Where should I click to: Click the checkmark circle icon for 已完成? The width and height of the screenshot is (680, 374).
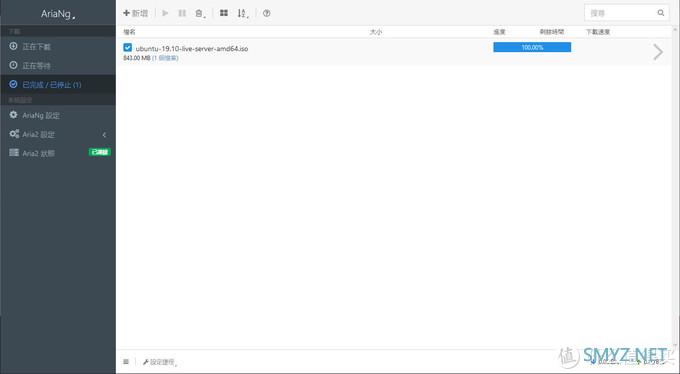13,84
